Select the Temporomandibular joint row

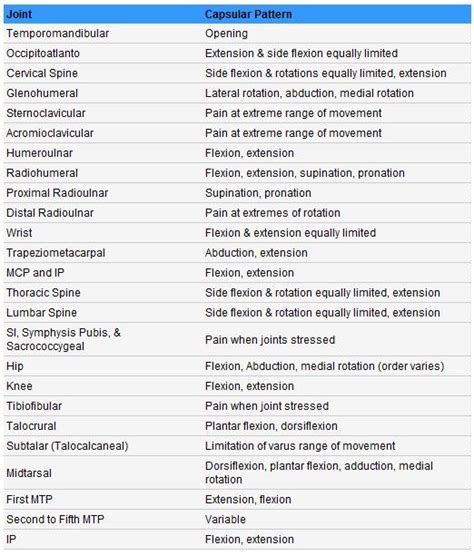point(237,33)
